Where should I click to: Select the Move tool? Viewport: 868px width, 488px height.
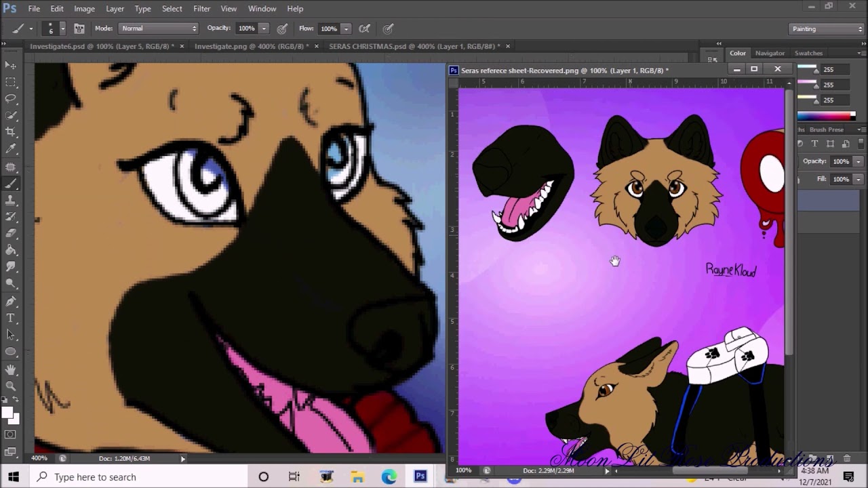[11, 65]
